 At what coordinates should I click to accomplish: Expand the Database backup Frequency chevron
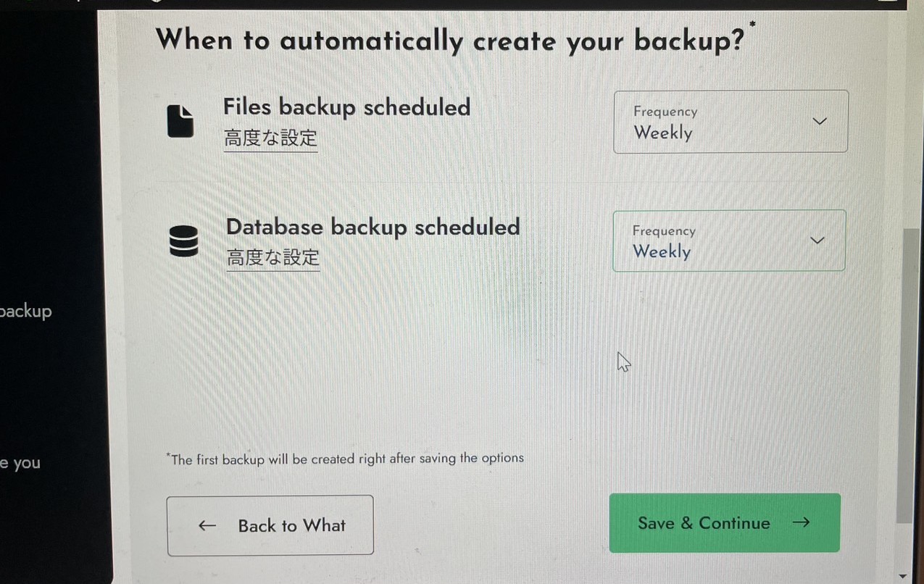click(817, 241)
